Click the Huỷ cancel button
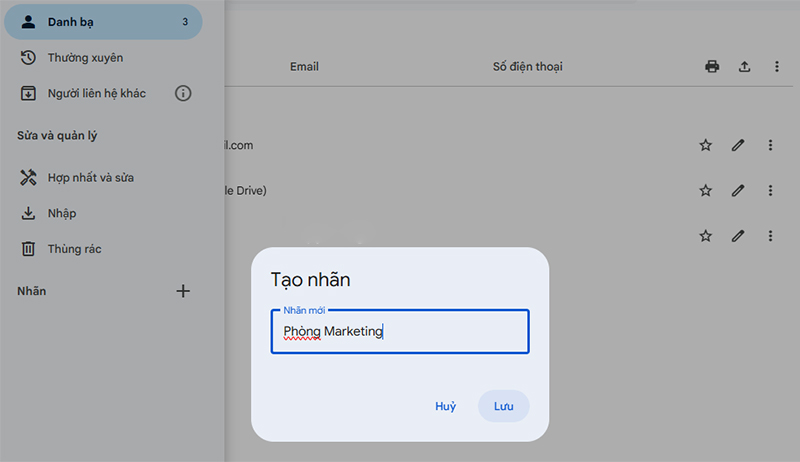800x462 pixels. (445, 406)
